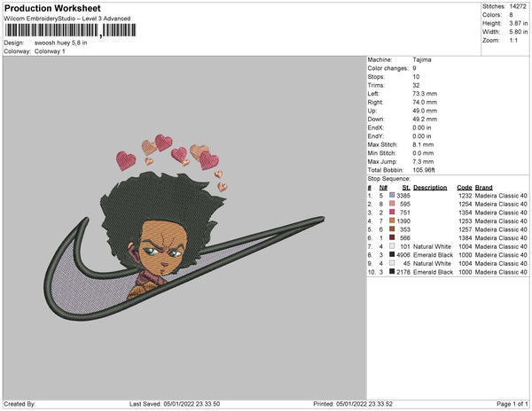532x411 pixels.
Task: Click the design name 'swoosh huey 5,8 in'
Action: [60, 43]
